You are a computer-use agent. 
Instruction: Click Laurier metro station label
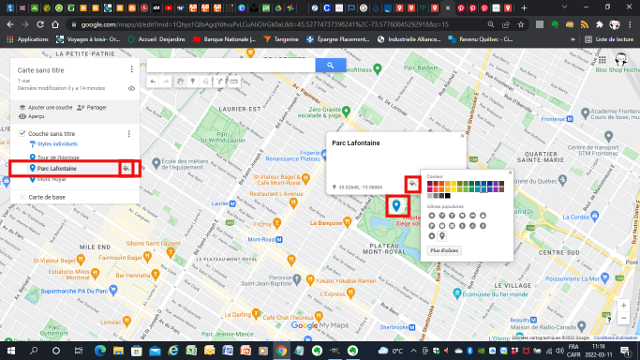tap(223, 203)
